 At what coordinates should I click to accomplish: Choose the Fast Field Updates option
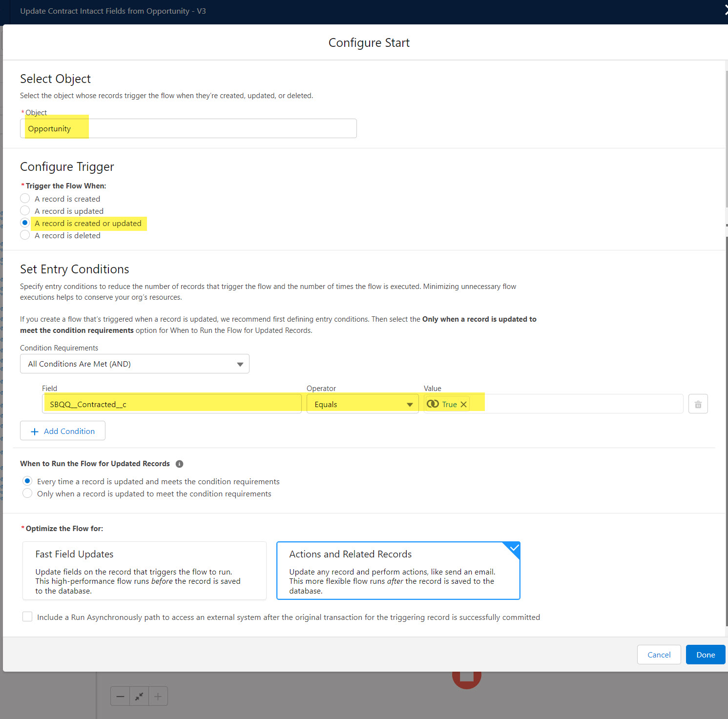145,571
